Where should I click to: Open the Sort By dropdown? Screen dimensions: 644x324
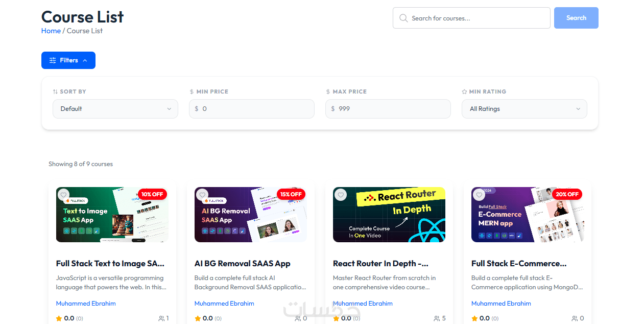pyautogui.click(x=115, y=109)
